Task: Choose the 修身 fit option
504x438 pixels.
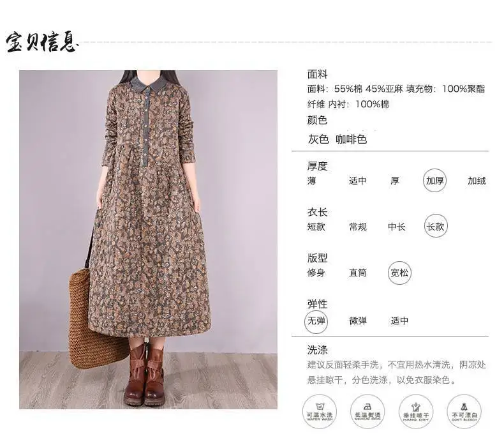Action: pos(316,273)
